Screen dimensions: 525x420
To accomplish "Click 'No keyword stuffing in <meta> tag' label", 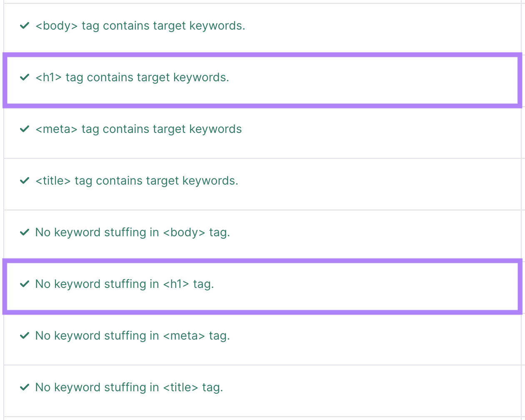I will click(133, 336).
